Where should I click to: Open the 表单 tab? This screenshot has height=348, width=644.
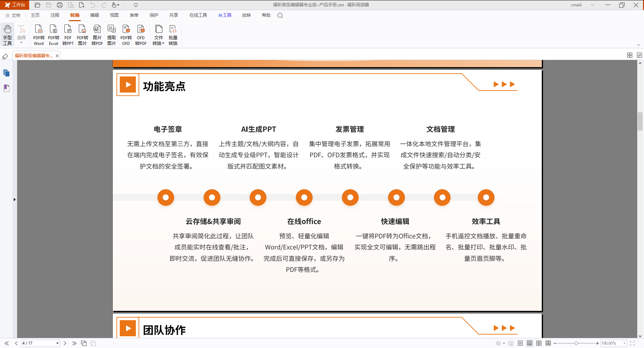tap(134, 15)
